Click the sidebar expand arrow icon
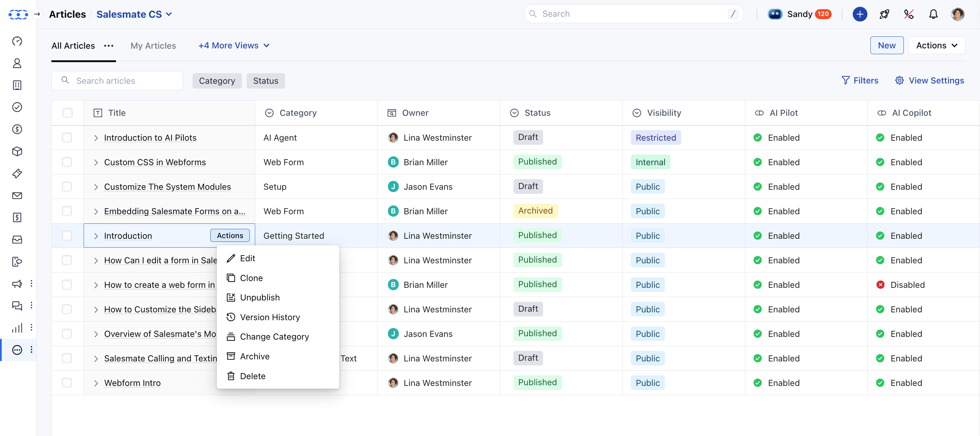This screenshot has width=980, height=436. [x=37, y=14]
